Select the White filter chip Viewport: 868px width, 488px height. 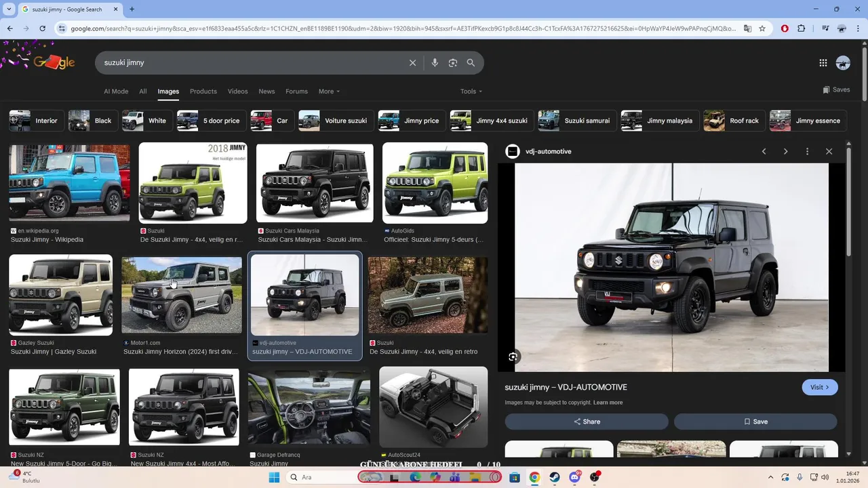[147, 121]
